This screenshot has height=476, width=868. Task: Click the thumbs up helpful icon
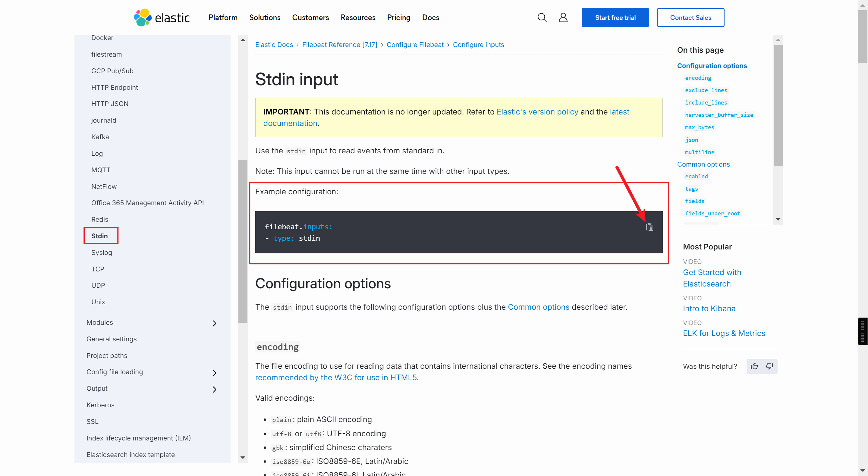(754, 366)
